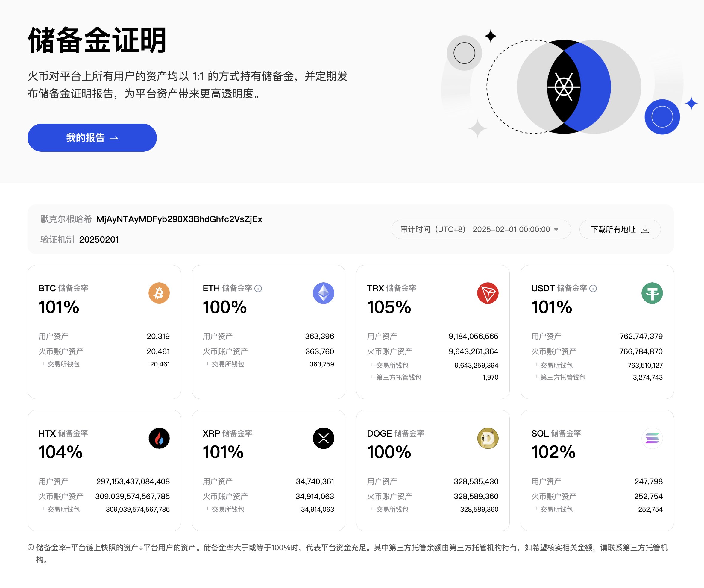The image size is (704, 588).
Task: Open 我的报告 button
Action: coord(92,138)
